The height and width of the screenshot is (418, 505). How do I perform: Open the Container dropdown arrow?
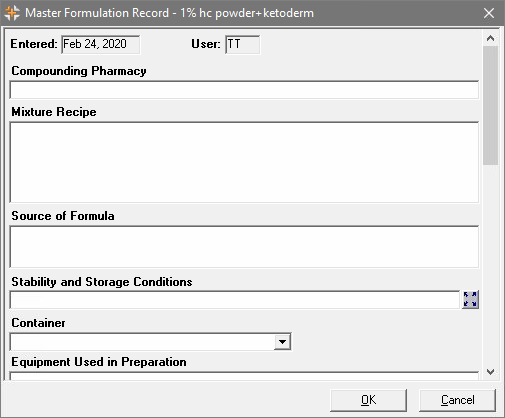click(282, 342)
